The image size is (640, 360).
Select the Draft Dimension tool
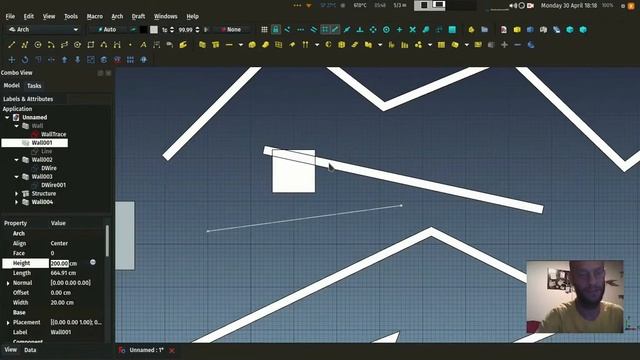point(156,45)
